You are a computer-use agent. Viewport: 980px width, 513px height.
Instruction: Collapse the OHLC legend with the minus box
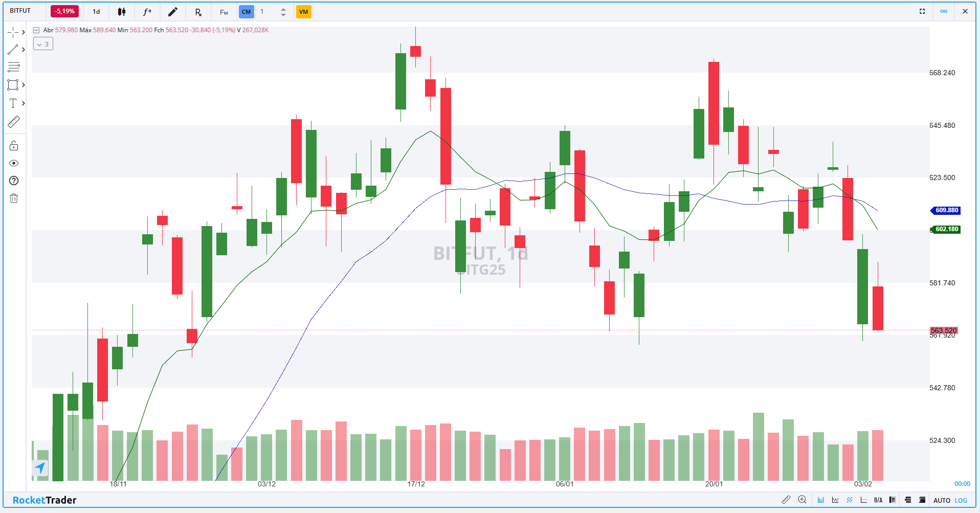tap(36, 30)
